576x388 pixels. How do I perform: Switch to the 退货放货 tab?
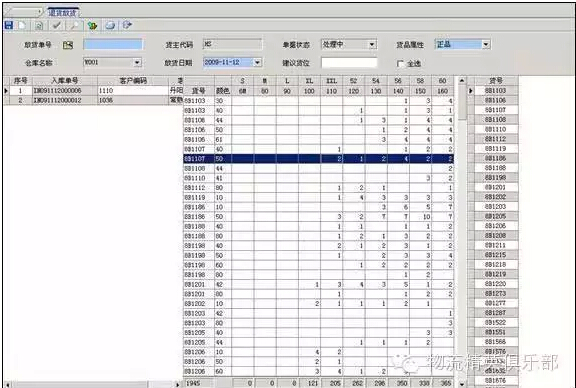coord(62,12)
